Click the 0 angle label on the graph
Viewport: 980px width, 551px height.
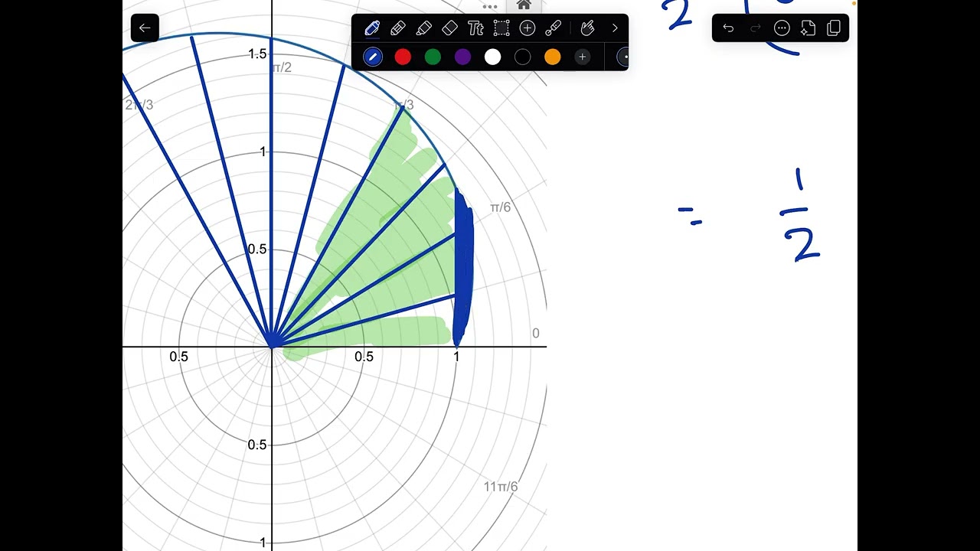(536, 334)
